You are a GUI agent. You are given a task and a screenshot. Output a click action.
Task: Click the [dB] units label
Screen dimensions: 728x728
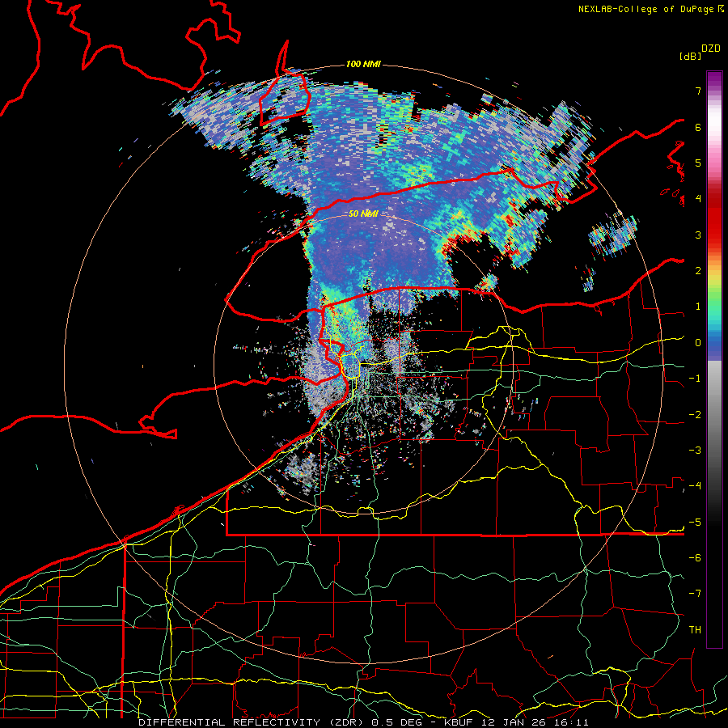(x=690, y=56)
